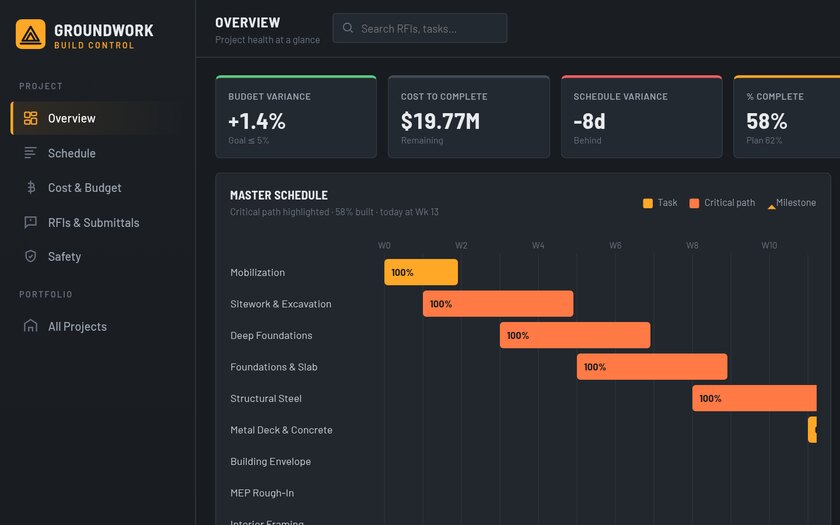Viewport: 840px width, 525px height.
Task: Select the Deep Foundations gantt bar
Action: [x=575, y=335]
